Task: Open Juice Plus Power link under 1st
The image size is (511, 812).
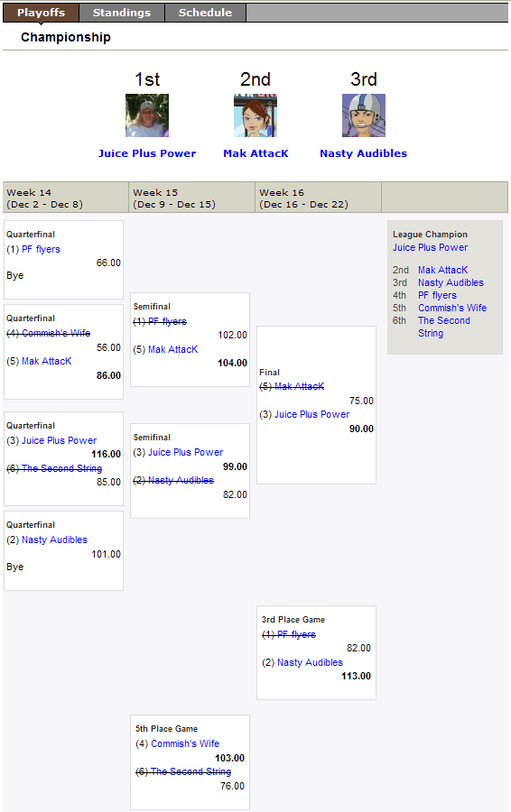Action: [x=147, y=153]
